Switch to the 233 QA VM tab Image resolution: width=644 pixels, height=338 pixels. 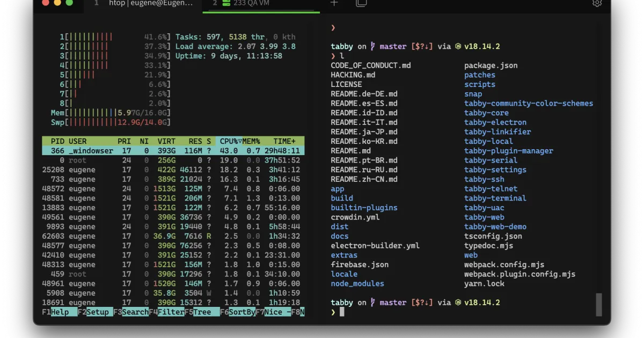261,3
